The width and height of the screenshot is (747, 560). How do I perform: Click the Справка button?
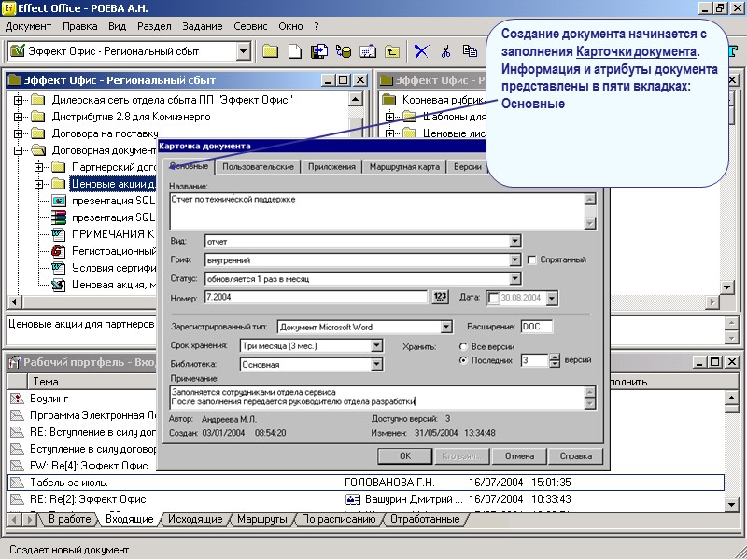click(575, 456)
